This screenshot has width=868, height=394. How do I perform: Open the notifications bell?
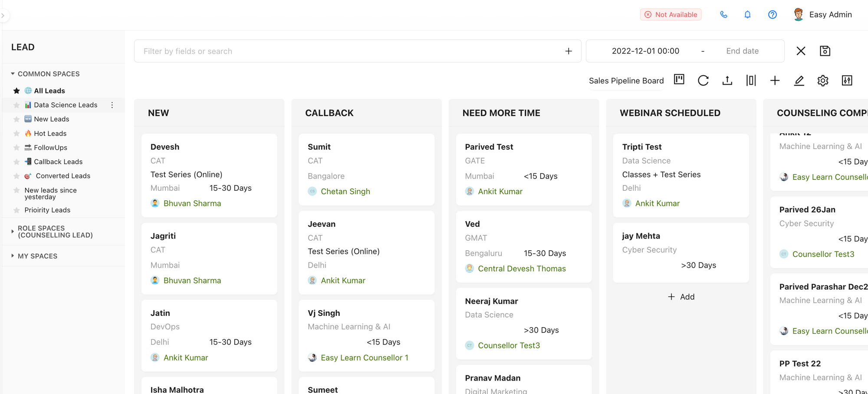pos(747,15)
